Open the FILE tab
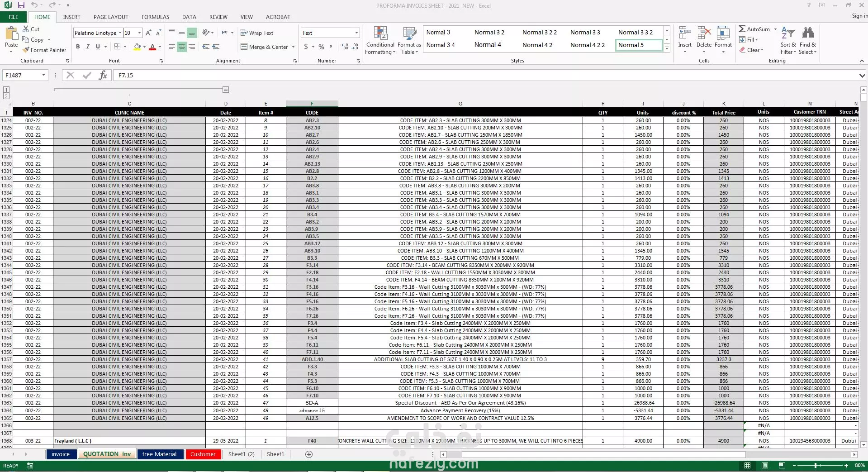 (14, 17)
